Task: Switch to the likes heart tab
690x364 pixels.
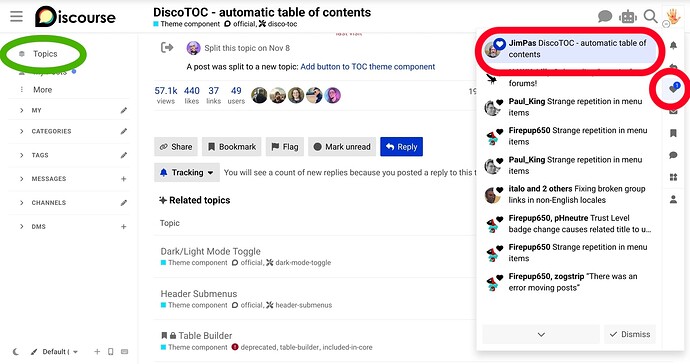Action: coord(673,88)
